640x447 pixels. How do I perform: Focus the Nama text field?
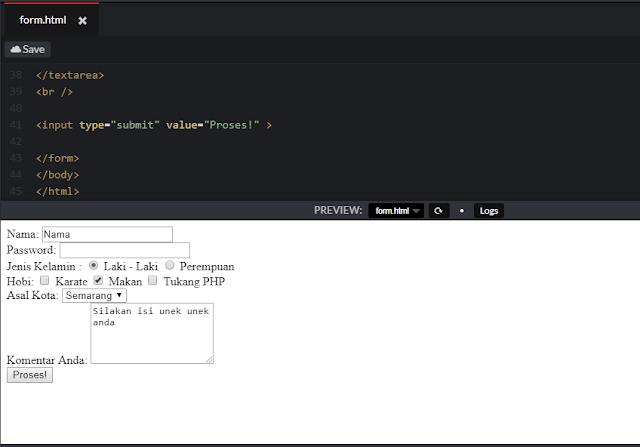coord(107,234)
